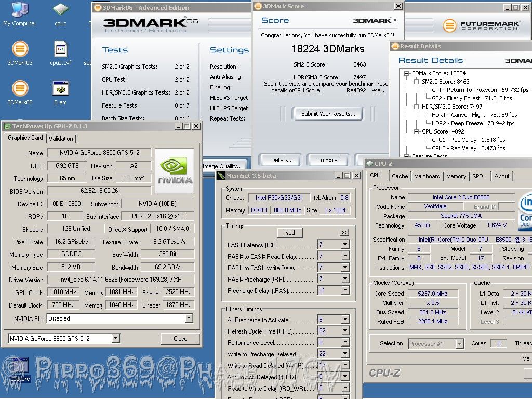532x399 pixels.
Task: Click the spd button in MemSet
Action: pyautogui.click(x=290, y=233)
